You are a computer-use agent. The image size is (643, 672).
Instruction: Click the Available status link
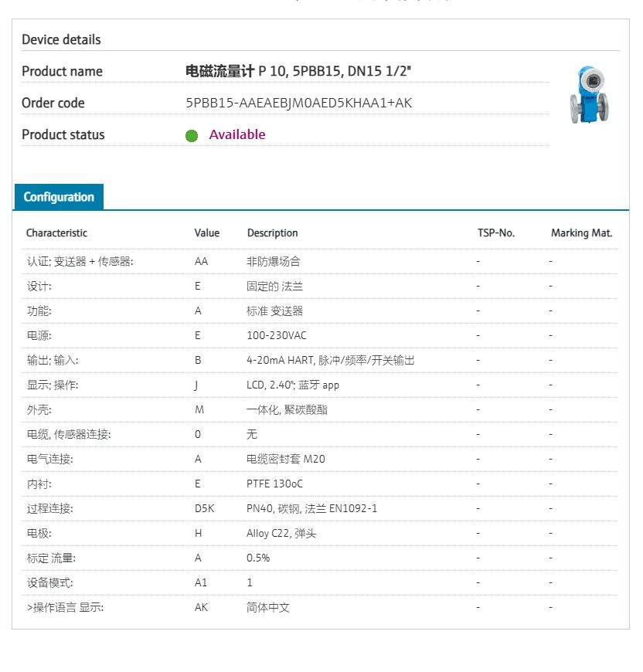coord(237,134)
